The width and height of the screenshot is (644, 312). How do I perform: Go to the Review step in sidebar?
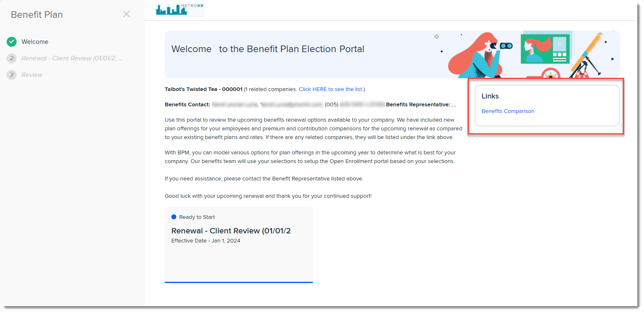click(x=32, y=75)
